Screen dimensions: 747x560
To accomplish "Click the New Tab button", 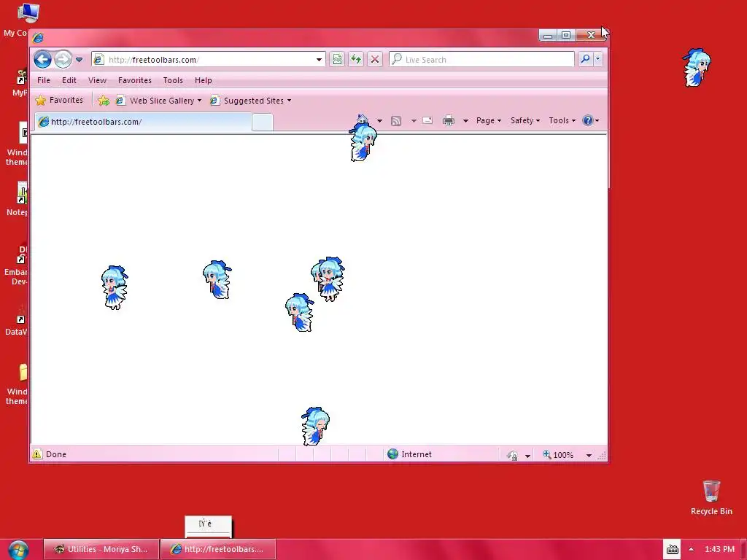I will click(x=263, y=122).
